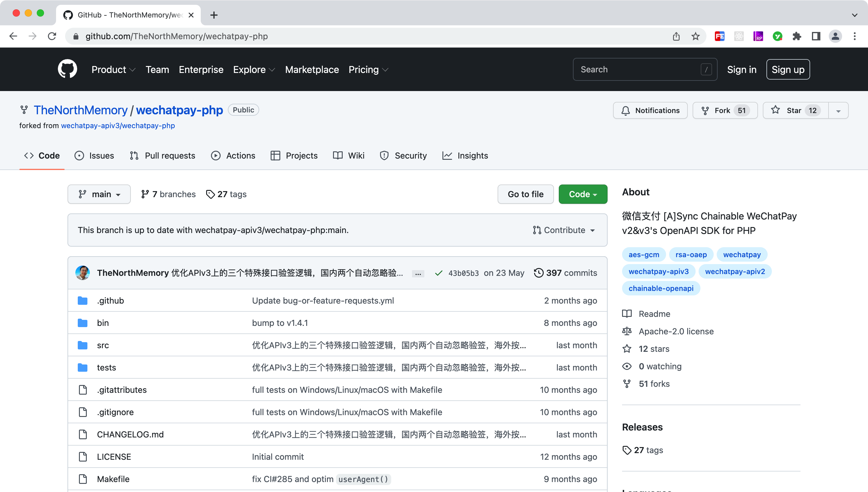The width and height of the screenshot is (868, 492).
Task: Open browser extensions puzzle icon
Action: tap(797, 36)
